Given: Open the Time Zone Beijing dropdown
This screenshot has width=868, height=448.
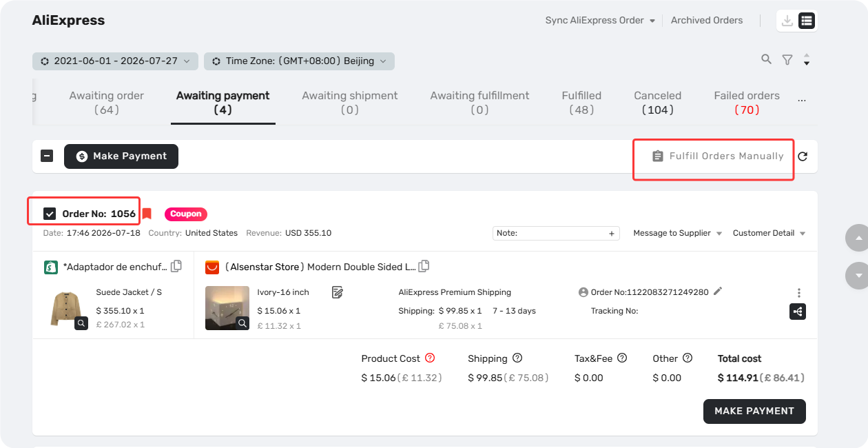Looking at the screenshot, I should (x=299, y=61).
